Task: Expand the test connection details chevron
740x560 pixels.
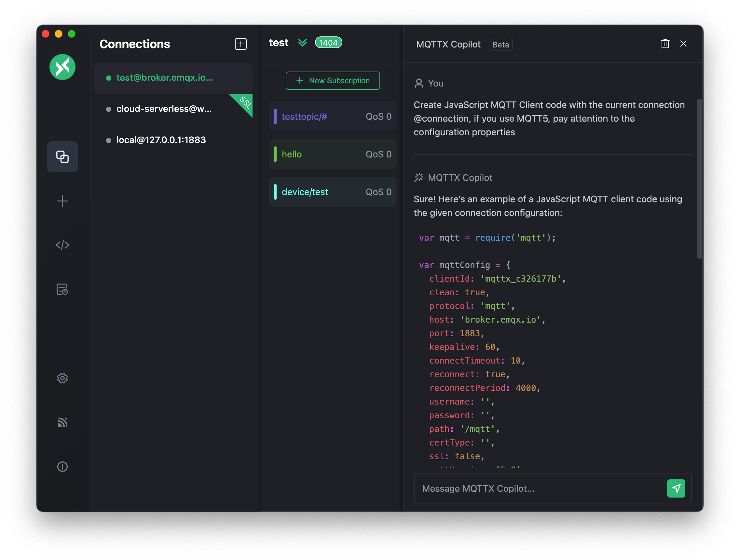Action: 302,43
